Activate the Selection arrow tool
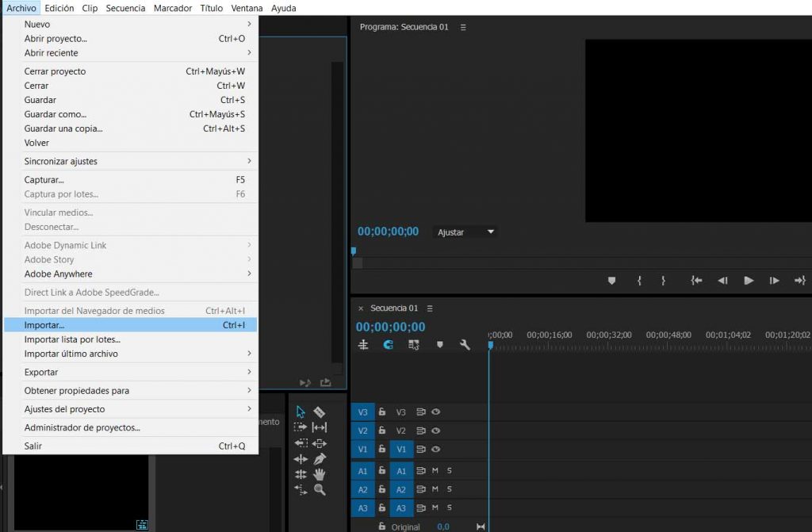This screenshot has width=812, height=532. click(x=301, y=412)
